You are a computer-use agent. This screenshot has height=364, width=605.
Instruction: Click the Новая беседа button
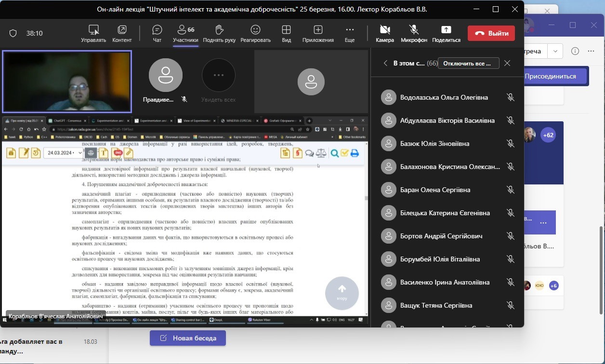coord(188,338)
